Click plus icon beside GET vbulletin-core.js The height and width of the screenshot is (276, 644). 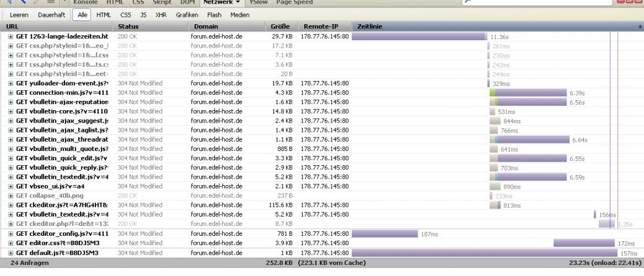pos(11,111)
